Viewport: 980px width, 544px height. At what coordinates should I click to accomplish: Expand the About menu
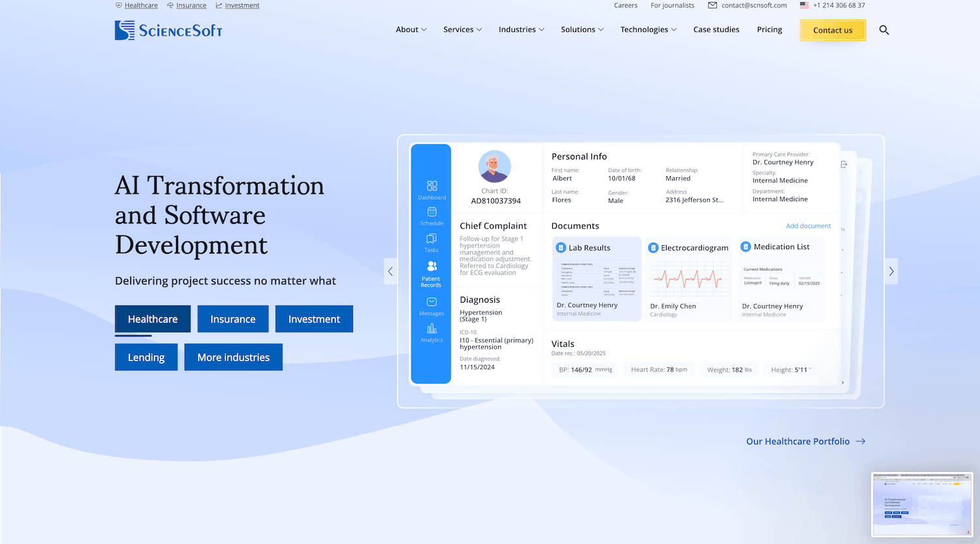[x=412, y=30]
